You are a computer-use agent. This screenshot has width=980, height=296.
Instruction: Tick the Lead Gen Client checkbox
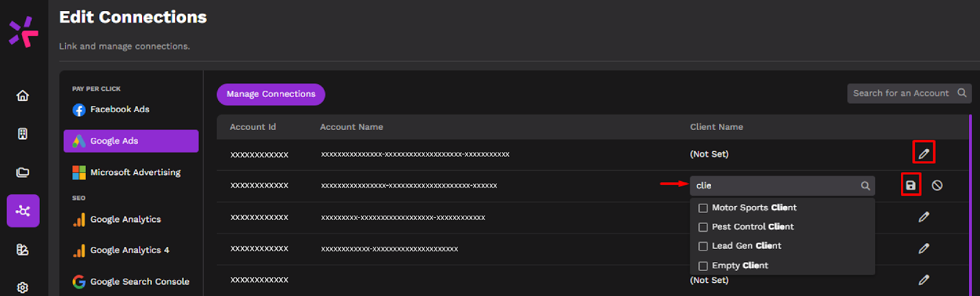click(703, 246)
